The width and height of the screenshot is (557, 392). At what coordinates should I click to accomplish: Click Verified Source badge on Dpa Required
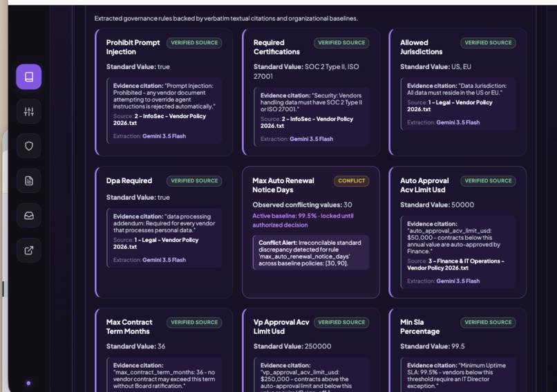(194, 180)
